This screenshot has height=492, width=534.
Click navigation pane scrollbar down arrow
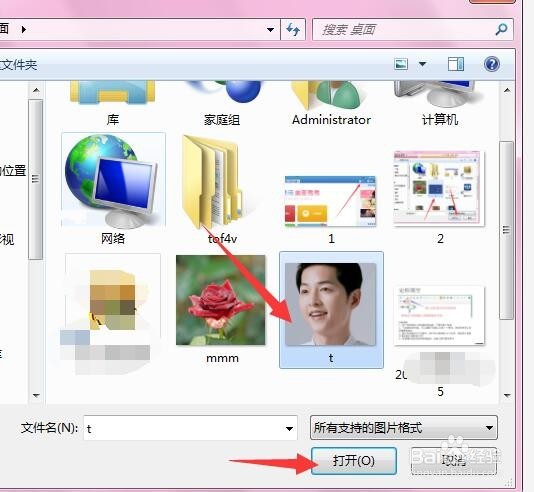coord(36,395)
